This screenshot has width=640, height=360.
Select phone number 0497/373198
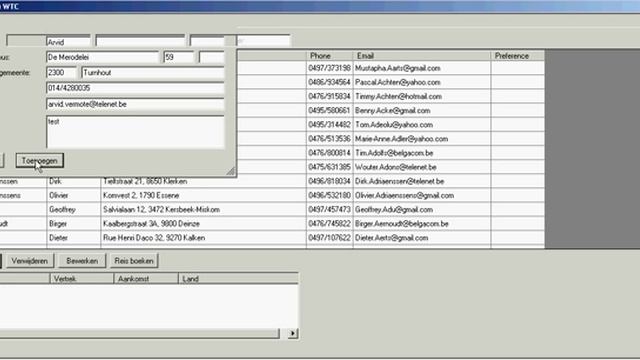[x=329, y=68]
